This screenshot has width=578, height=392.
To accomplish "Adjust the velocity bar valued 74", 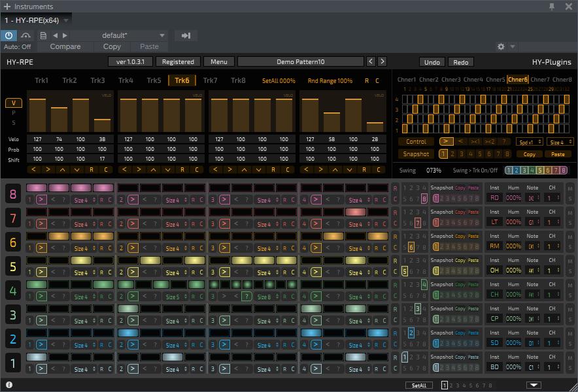I will pos(59,120).
